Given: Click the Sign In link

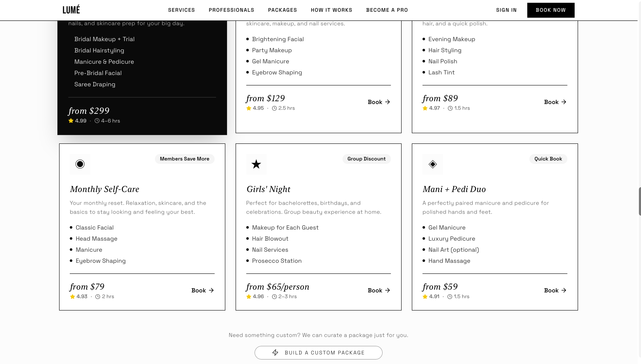Looking at the screenshot, I should (506, 10).
